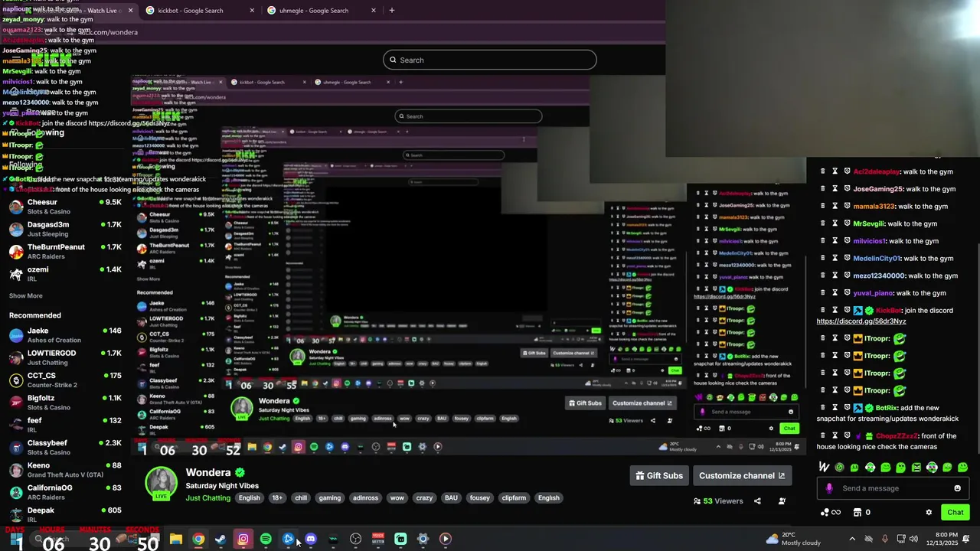Click Wondera's LIVE profile avatar
Viewport: 980px width, 551px height.
click(162, 483)
